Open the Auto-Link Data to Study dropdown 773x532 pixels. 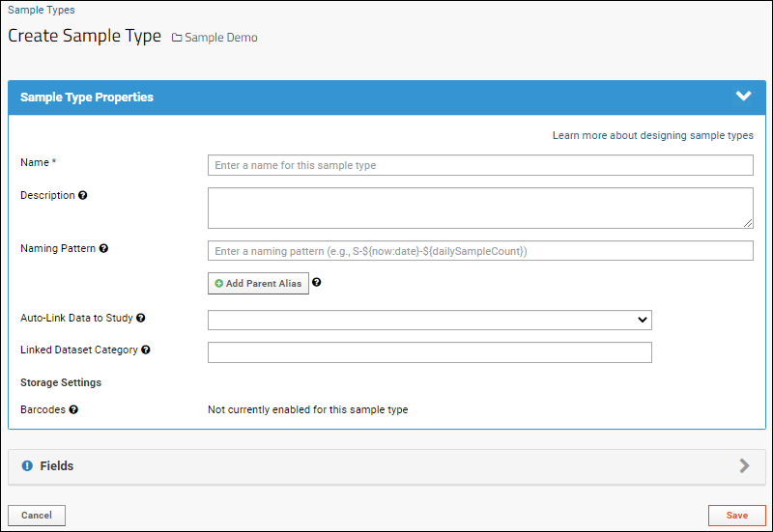pyautogui.click(x=430, y=321)
